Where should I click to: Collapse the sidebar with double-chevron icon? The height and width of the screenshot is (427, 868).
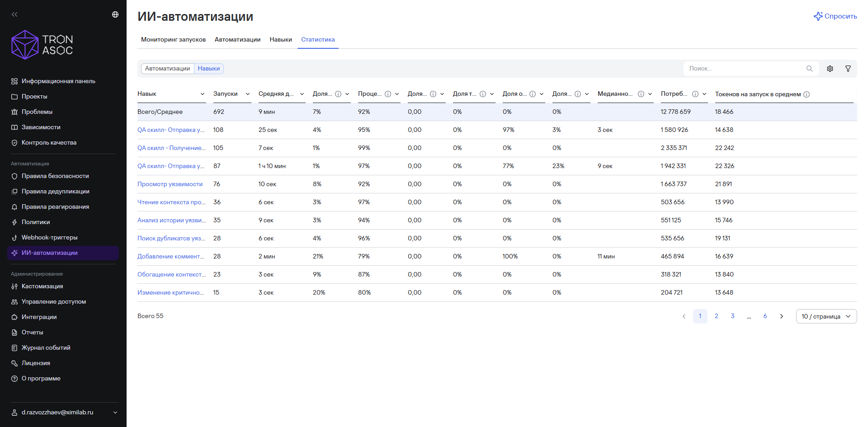point(14,14)
